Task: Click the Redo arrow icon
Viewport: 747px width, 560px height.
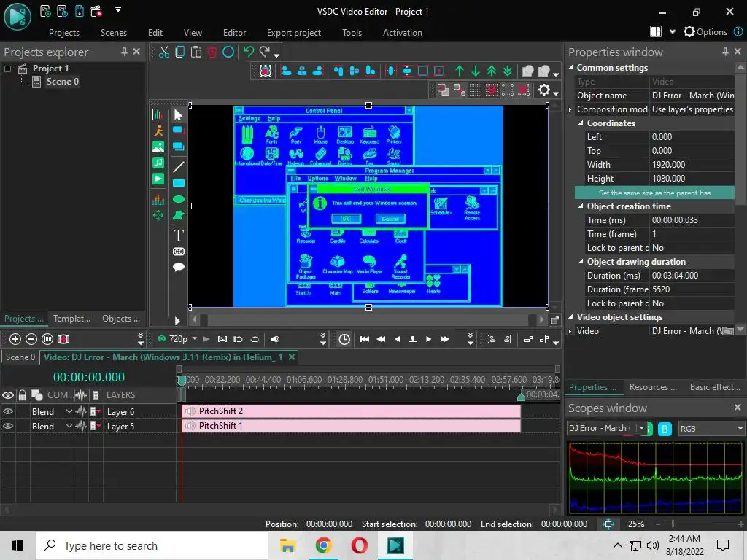Action: click(265, 52)
